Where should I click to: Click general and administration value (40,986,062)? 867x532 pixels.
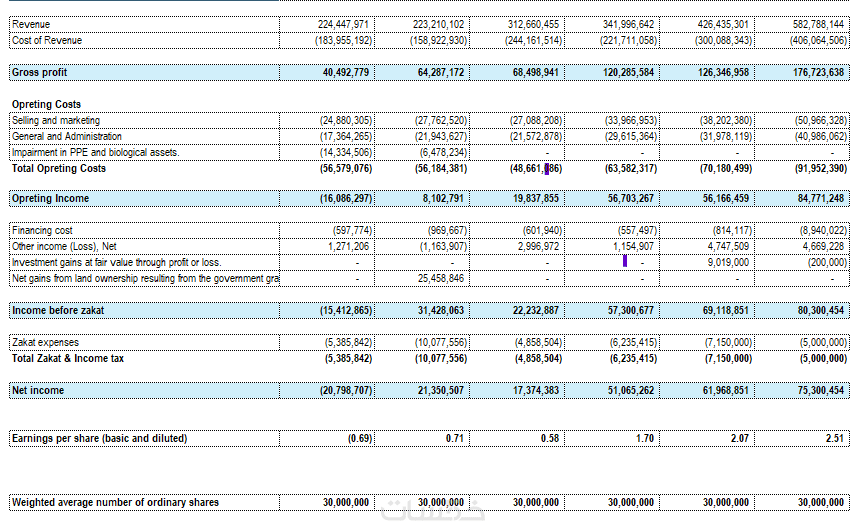coord(821,137)
